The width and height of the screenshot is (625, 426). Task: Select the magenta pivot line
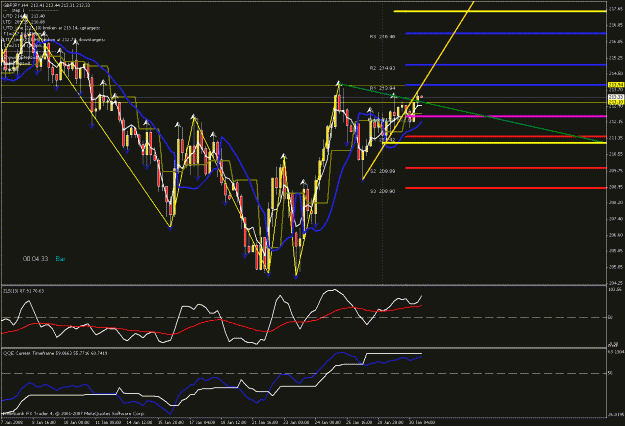click(506, 116)
